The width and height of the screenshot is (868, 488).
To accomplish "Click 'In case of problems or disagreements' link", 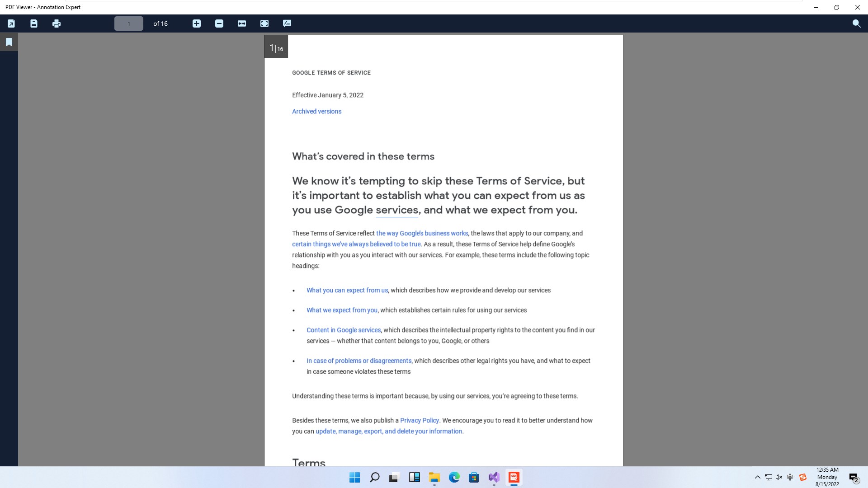I will [x=359, y=361].
